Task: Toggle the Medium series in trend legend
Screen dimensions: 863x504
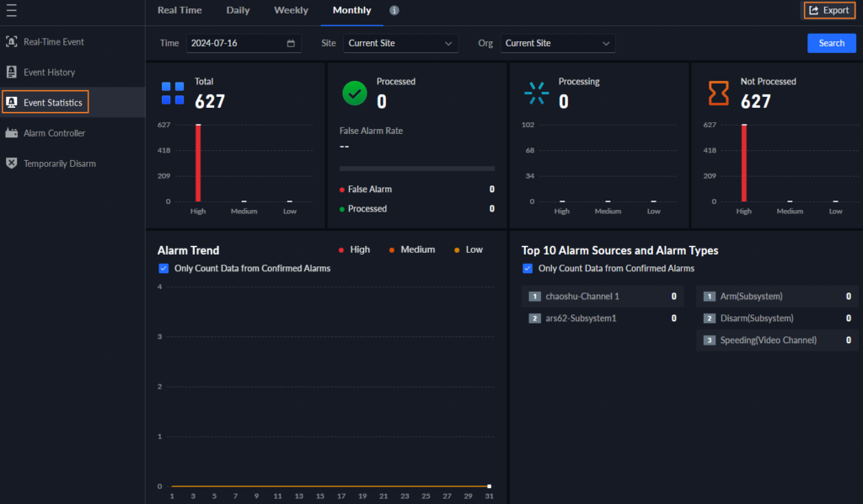Action: coord(411,249)
